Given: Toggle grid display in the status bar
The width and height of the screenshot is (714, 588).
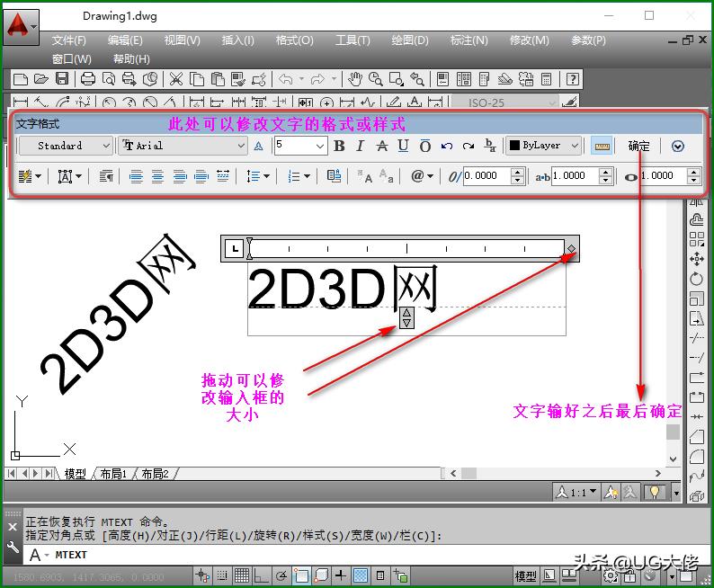Looking at the screenshot, I should pos(241,576).
